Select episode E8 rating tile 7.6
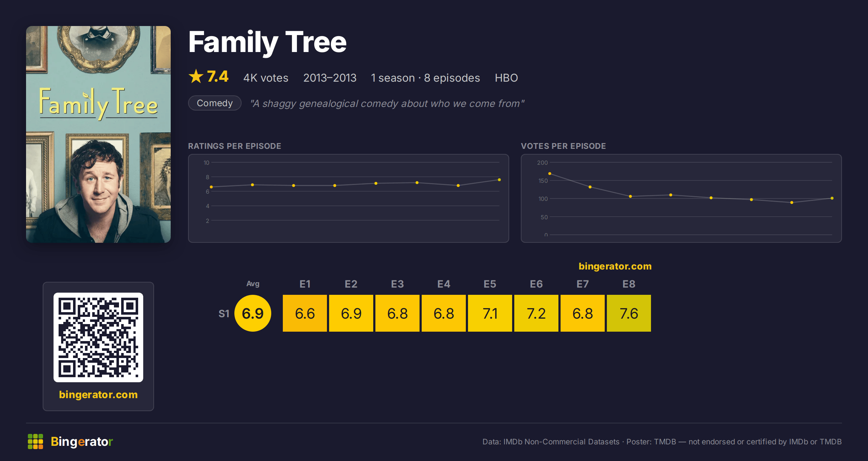Viewport: 868px width, 461px height. tap(629, 313)
